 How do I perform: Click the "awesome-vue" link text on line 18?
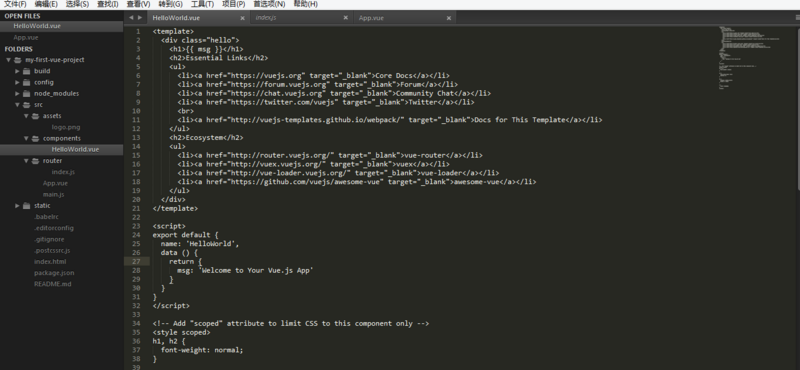click(476, 182)
